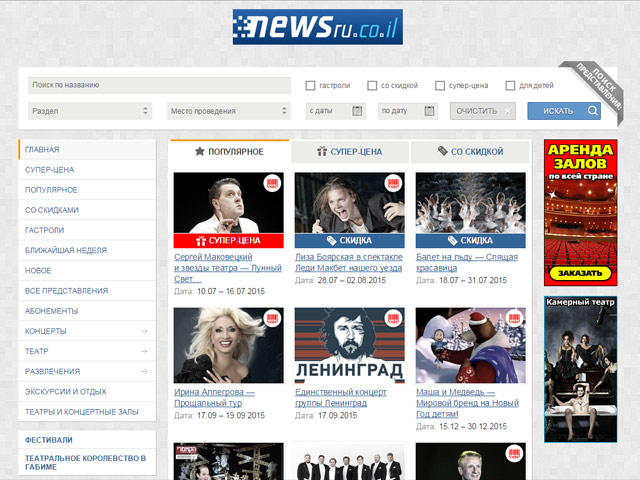Open Гастроли sidebar item
Viewport: 640px width, 480px height.
pyautogui.click(x=87, y=230)
